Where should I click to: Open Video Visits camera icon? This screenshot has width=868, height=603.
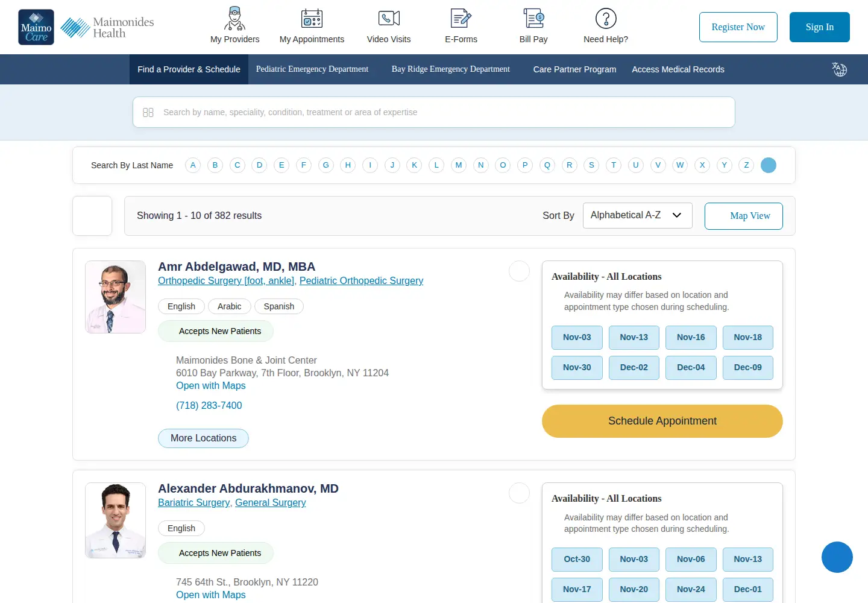tap(389, 19)
